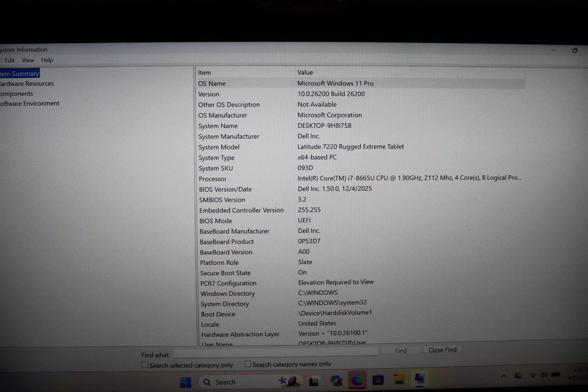Restore down the System Information window
Image resolution: width=588 pixels, height=392 pixels.
tap(575, 50)
